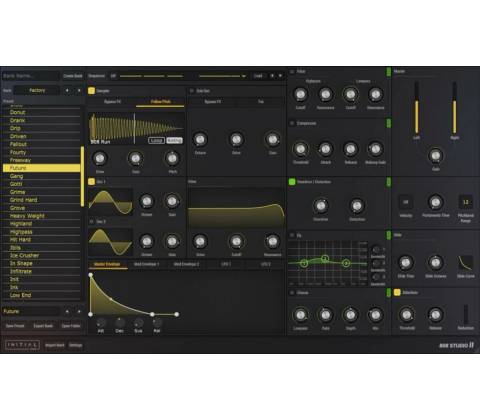This screenshot has width=480, height=420.
Task: Select the Bypass FX tab under Sub Osc
Action: click(213, 102)
